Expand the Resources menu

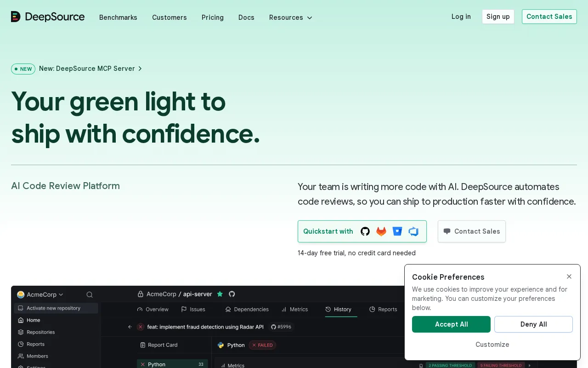coord(291,17)
